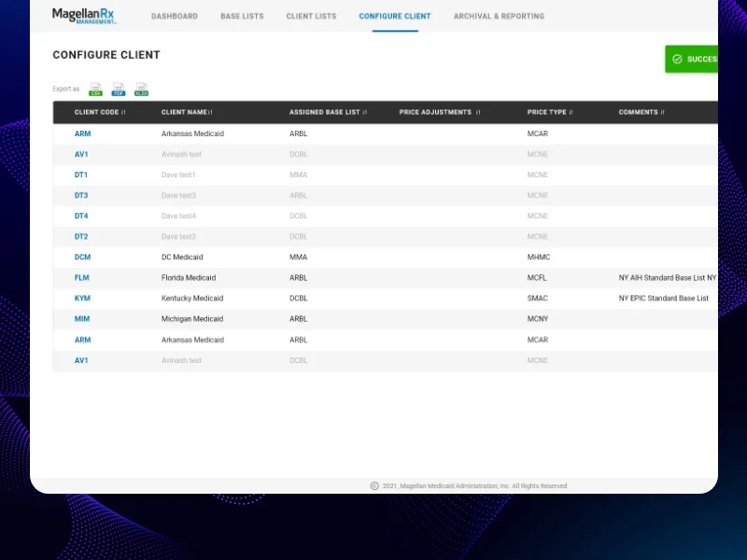
Task: Click the Success notification checkmark icon
Action: tap(677, 59)
